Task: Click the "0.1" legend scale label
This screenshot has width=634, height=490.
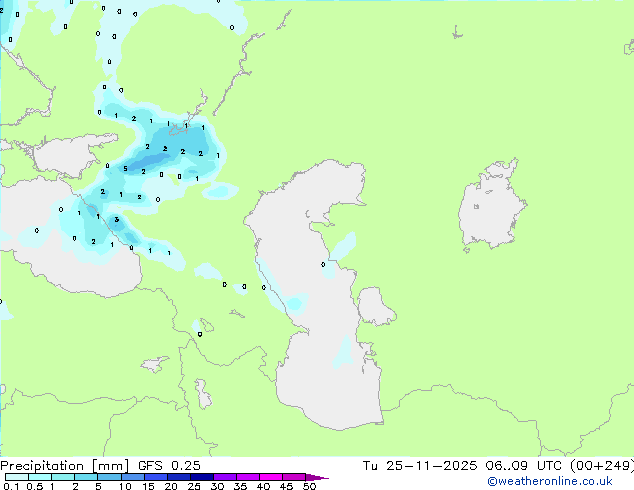Action: pyautogui.click(x=11, y=486)
